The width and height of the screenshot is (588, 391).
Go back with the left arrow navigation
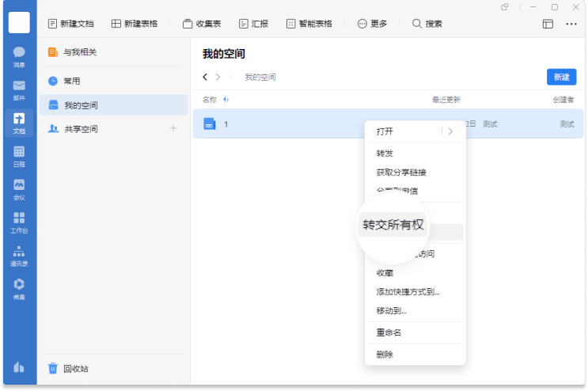pos(206,77)
